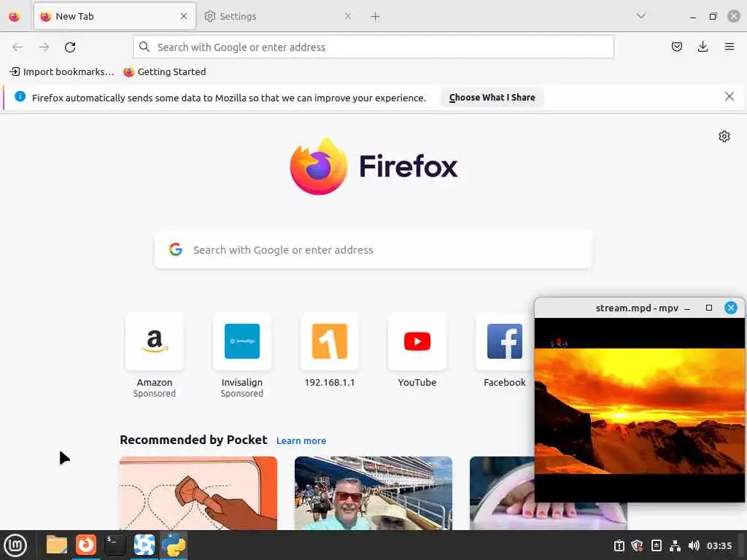747x560 pixels.
Task: Click Choose What I Share button
Action: [x=492, y=98]
